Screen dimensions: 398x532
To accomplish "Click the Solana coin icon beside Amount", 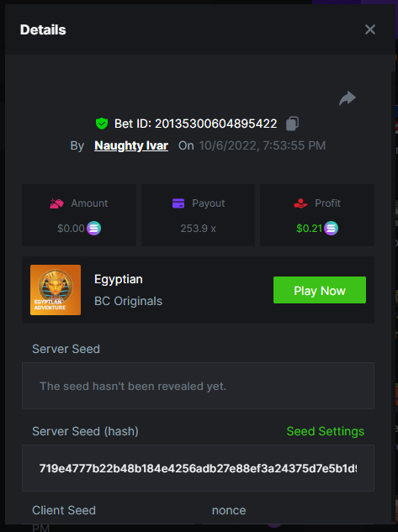I will pyautogui.click(x=93, y=228).
